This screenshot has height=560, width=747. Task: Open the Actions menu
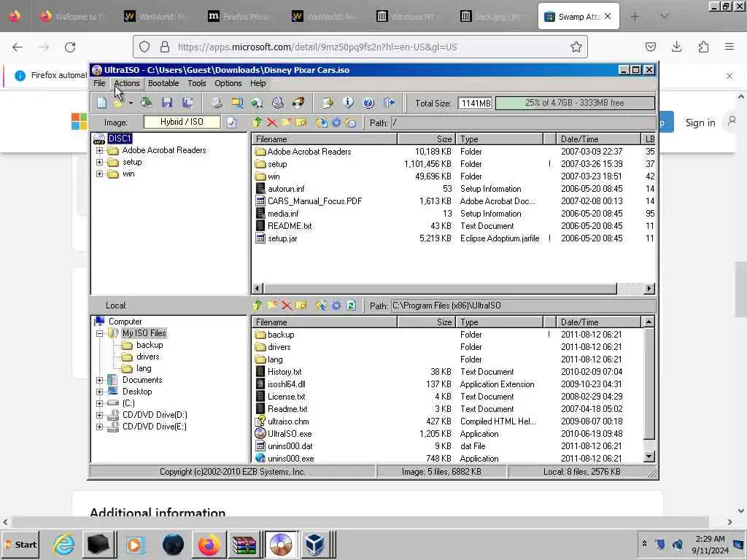[127, 83]
